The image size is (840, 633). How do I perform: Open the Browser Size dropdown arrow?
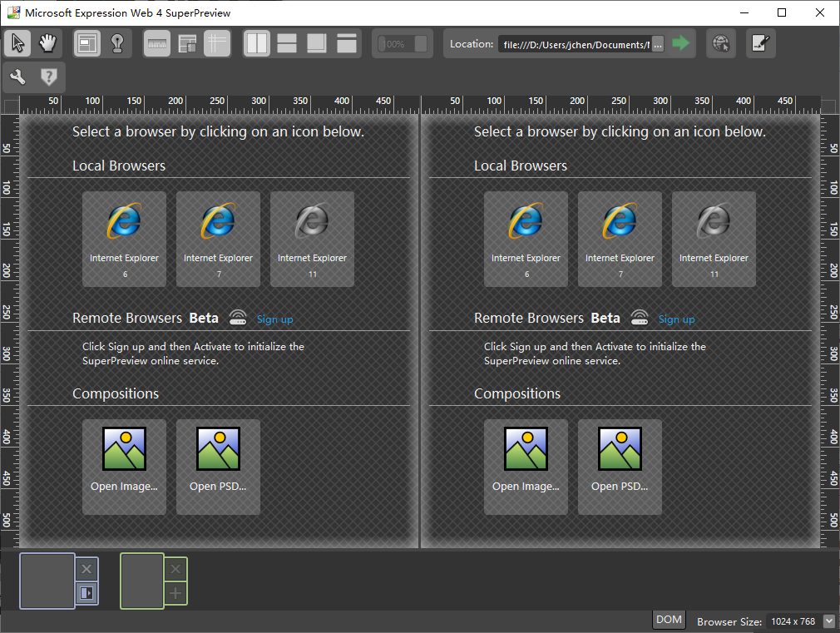[829, 621]
